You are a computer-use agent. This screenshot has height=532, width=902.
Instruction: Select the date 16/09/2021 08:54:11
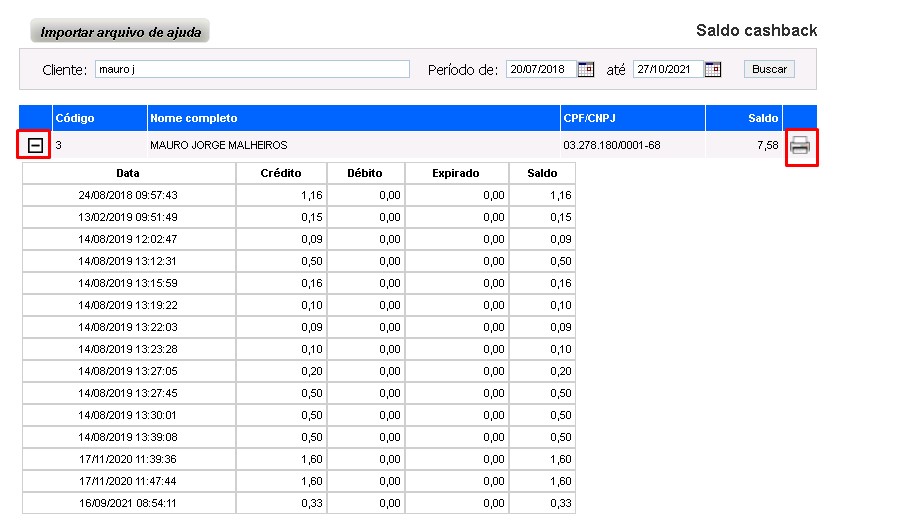click(x=128, y=503)
